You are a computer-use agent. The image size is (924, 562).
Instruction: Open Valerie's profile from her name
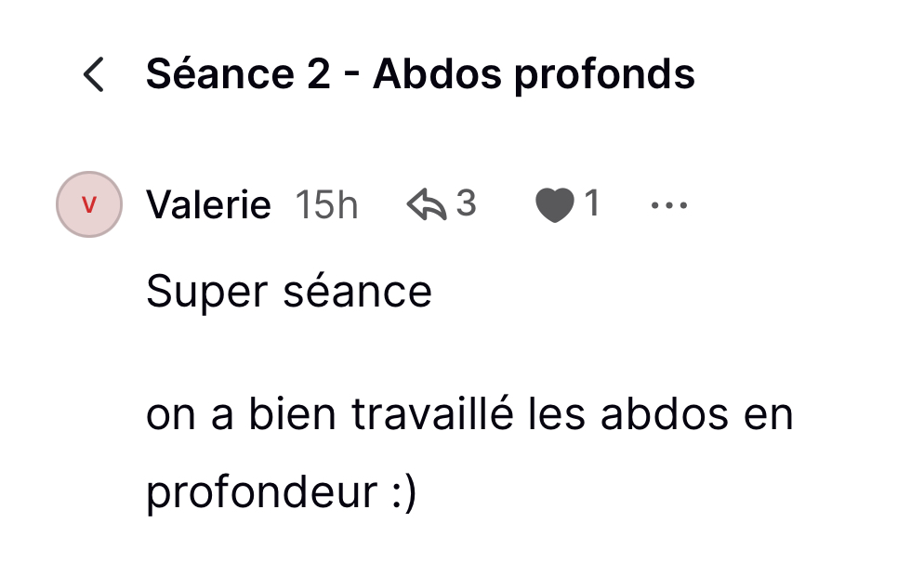point(208,204)
